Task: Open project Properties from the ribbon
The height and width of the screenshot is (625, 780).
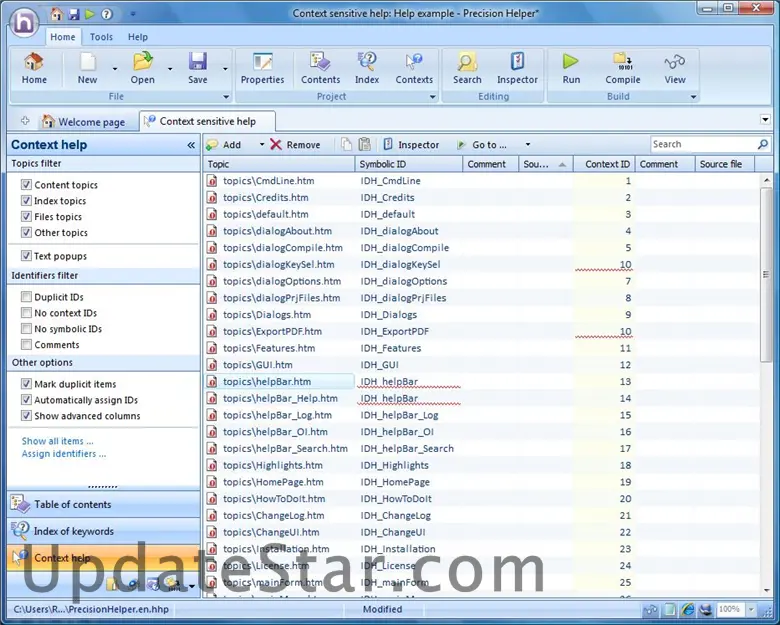Action: pos(262,69)
